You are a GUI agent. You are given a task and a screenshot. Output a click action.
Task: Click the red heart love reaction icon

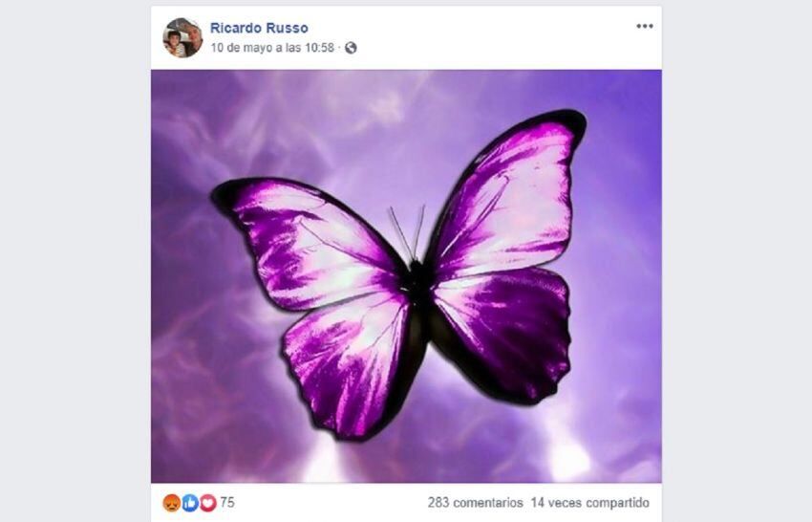click(207, 502)
